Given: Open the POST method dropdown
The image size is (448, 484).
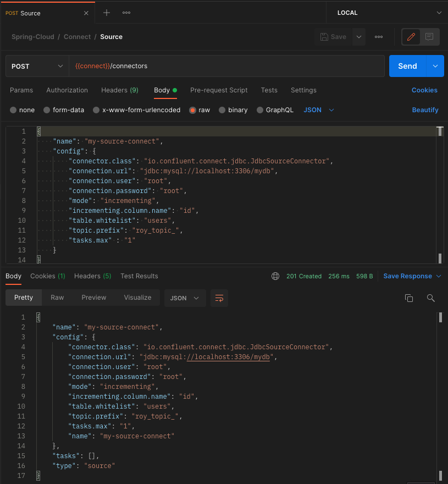Looking at the screenshot, I should (x=37, y=66).
